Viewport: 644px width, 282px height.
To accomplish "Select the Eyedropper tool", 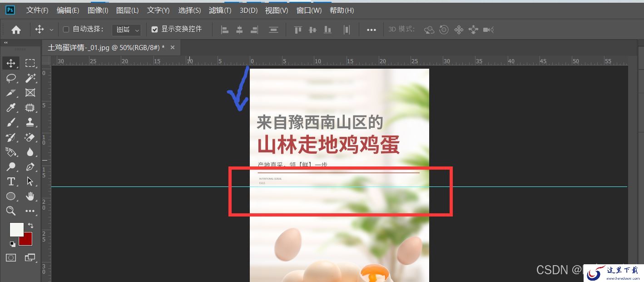I will coord(11,108).
